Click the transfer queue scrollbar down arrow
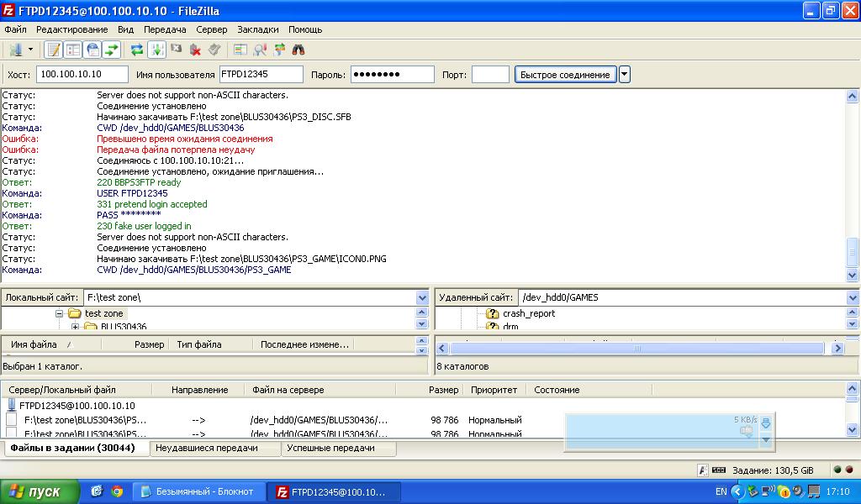The width and height of the screenshot is (861, 504). (x=853, y=430)
